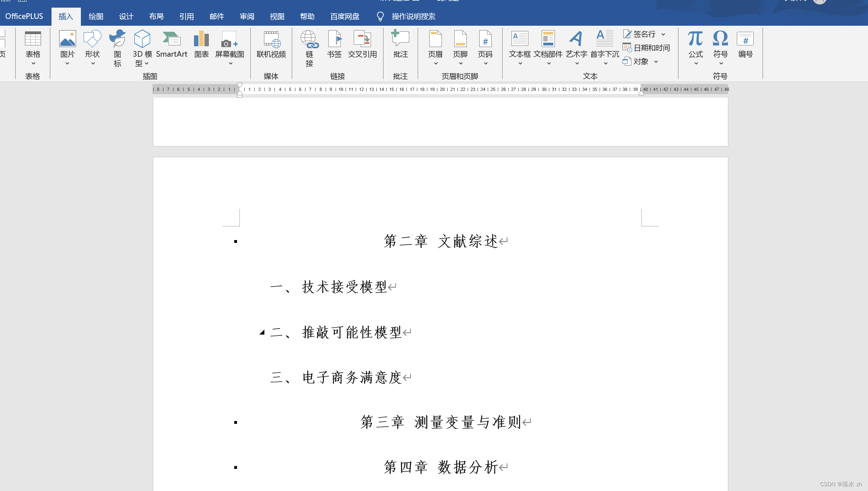Switch to the 布局 tab

click(156, 16)
